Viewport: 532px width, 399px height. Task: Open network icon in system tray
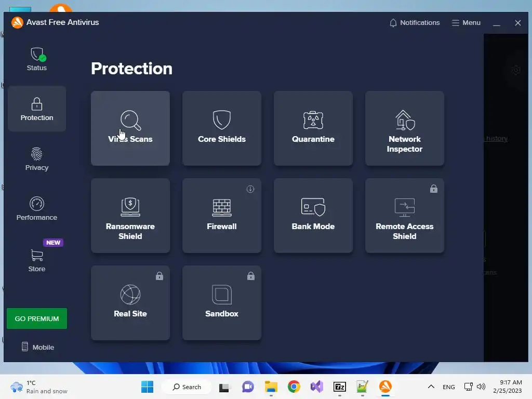pos(469,387)
